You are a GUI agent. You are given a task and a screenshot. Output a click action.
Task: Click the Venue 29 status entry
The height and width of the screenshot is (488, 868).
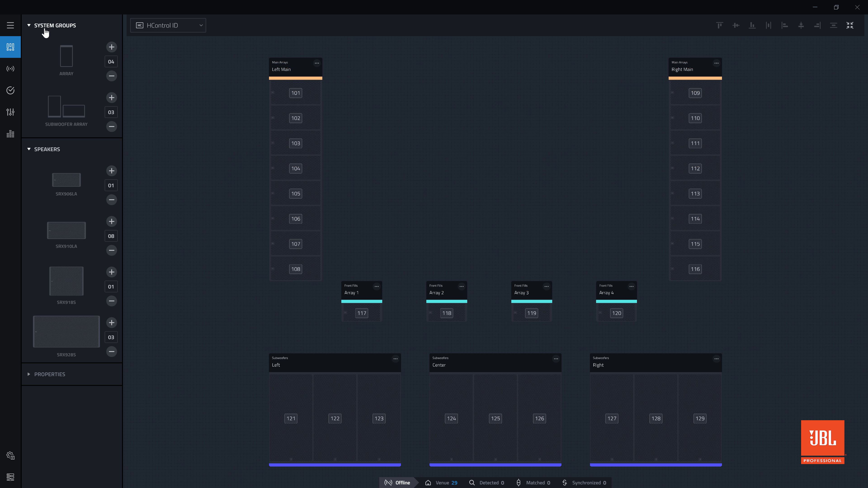(441, 483)
